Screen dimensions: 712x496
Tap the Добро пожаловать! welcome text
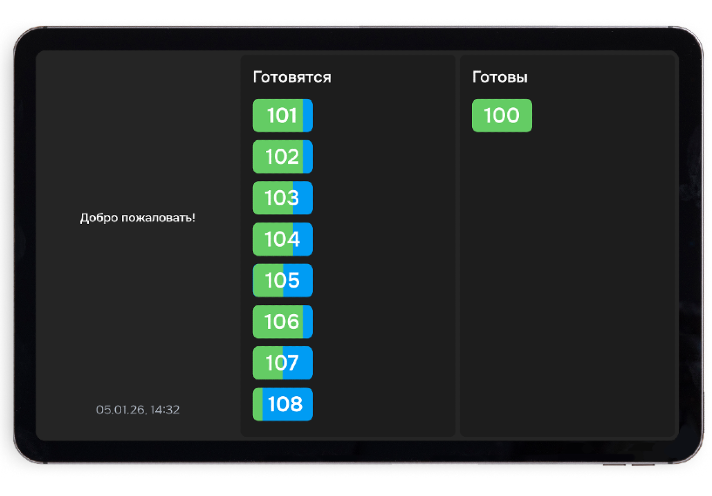(x=138, y=218)
